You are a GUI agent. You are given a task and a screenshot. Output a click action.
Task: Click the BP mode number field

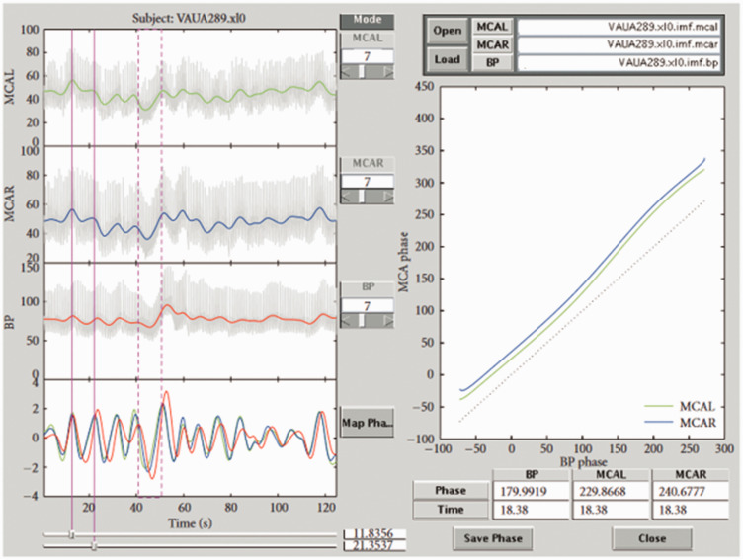(x=367, y=306)
